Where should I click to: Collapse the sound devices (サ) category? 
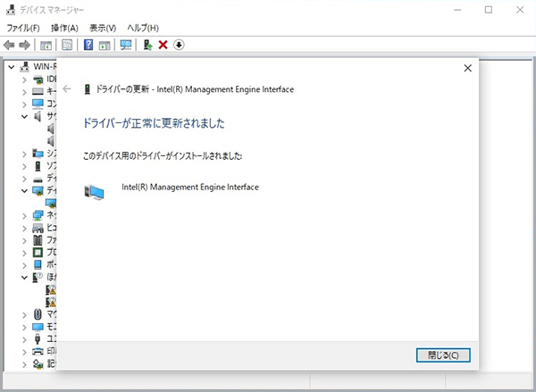tap(24, 117)
